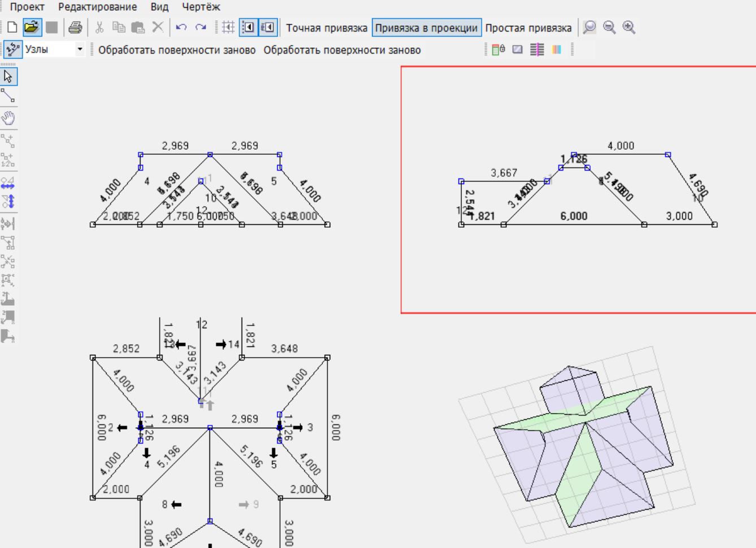Paste from clipboard icon
Viewport: 756px width, 548px height.
[138, 27]
